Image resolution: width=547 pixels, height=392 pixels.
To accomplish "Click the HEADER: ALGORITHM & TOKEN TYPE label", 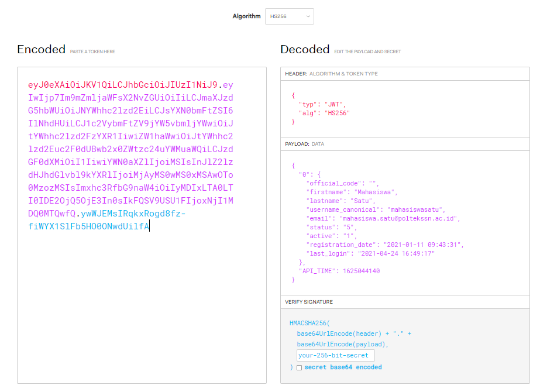I will [x=331, y=74].
